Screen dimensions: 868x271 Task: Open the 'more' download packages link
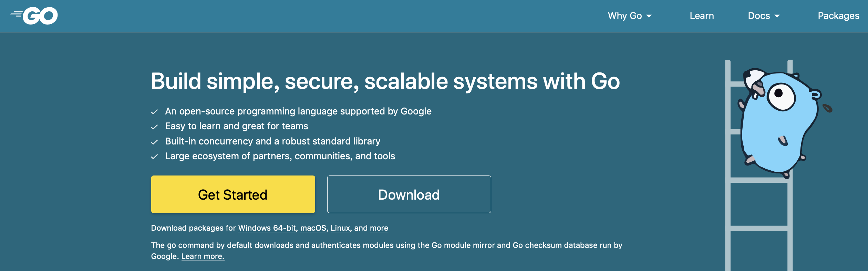coord(379,228)
